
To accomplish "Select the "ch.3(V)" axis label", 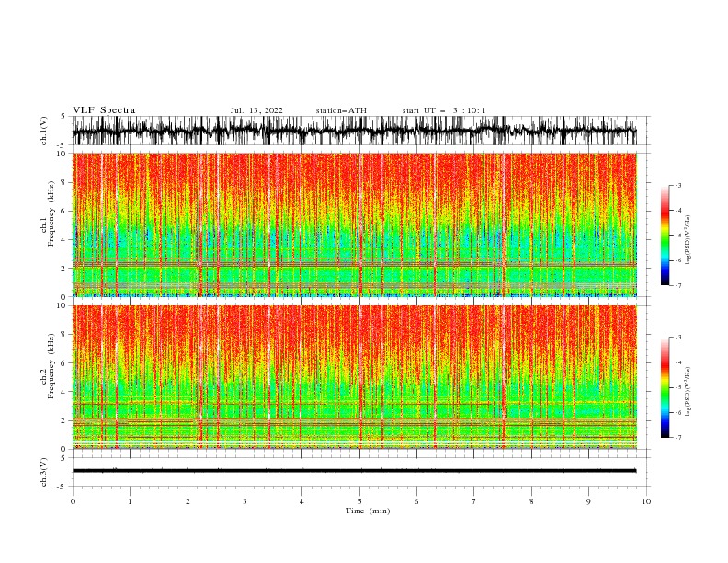I will tap(44, 472).
